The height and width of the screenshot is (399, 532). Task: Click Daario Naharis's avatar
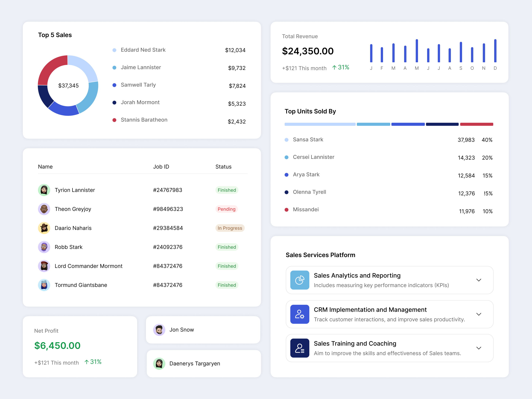tap(44, 228)
